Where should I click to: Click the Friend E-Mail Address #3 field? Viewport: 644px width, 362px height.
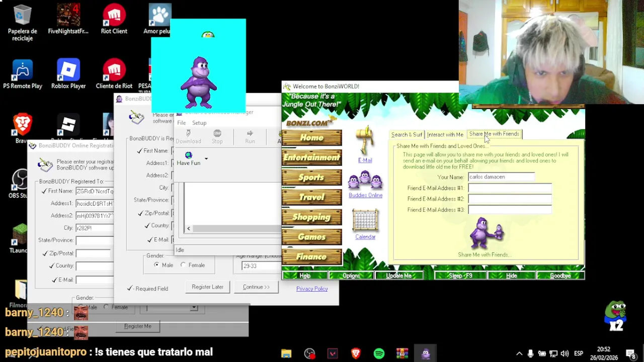[510, 210]
